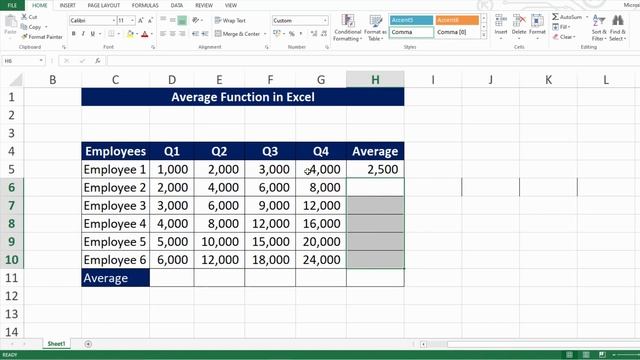This screenshot has width=640, height=360.
Task: Apply the fill color bucket
Action: [130, 34]
